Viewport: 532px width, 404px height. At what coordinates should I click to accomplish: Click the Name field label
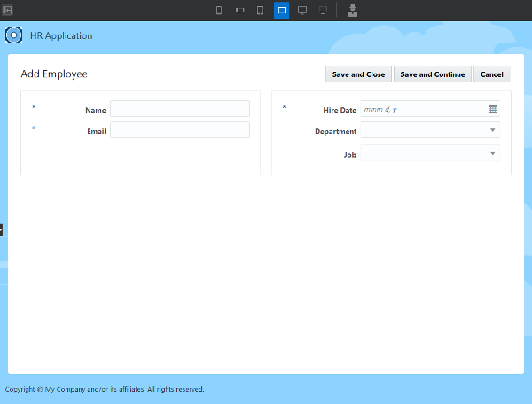coord(96,110)
